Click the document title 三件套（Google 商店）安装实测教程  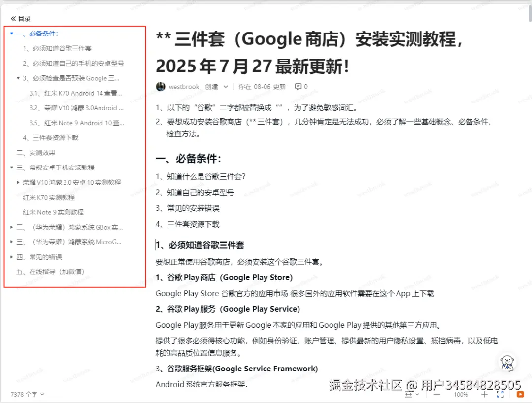coord(309,53)
